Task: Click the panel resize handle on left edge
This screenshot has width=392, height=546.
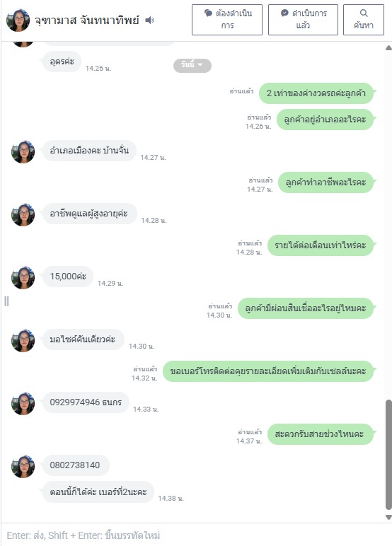Action: 6,301
